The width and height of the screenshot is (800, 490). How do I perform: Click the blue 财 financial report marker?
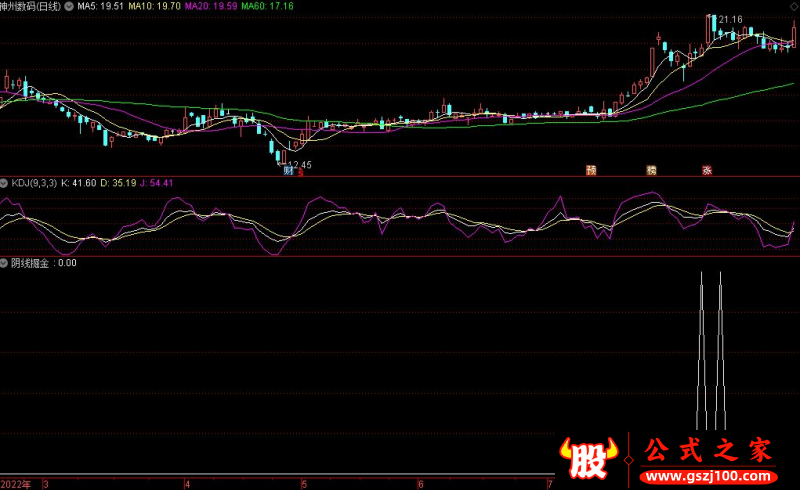pos(289,170)
